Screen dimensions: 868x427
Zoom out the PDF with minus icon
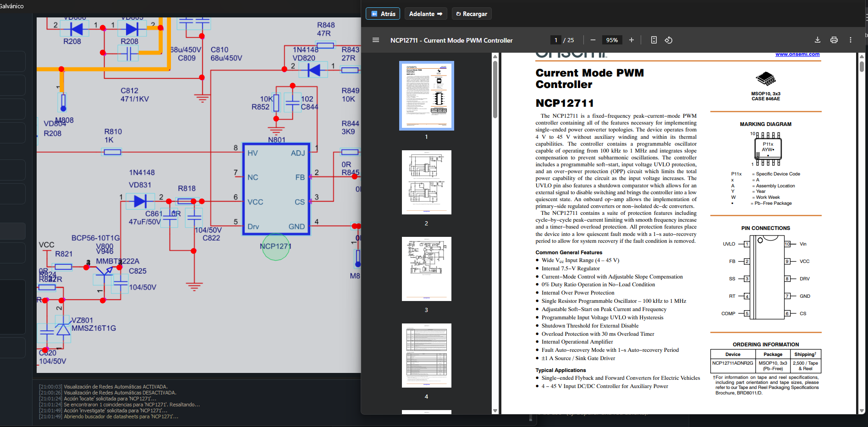593,40
